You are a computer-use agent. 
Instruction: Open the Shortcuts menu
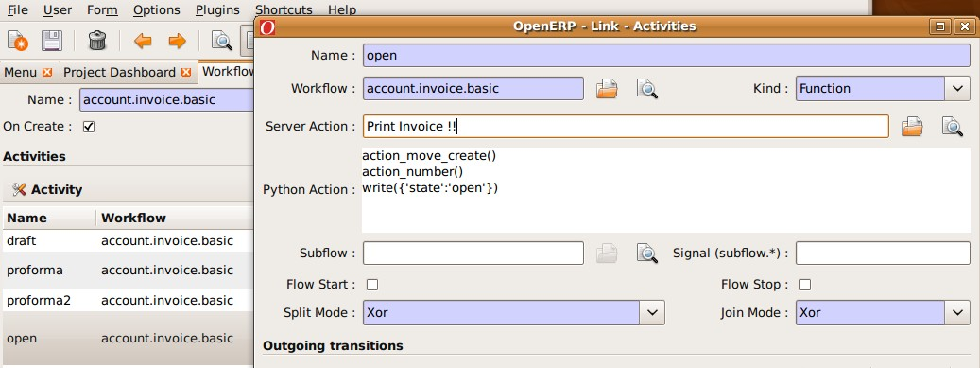(284, 10)
